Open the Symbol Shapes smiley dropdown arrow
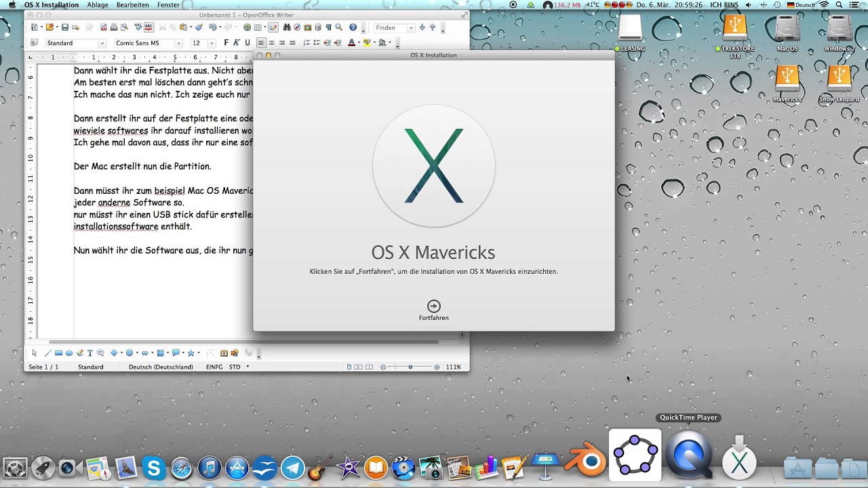Image resolution: width=868 pixels, height=488 pixels. click(x=137, y=353)
